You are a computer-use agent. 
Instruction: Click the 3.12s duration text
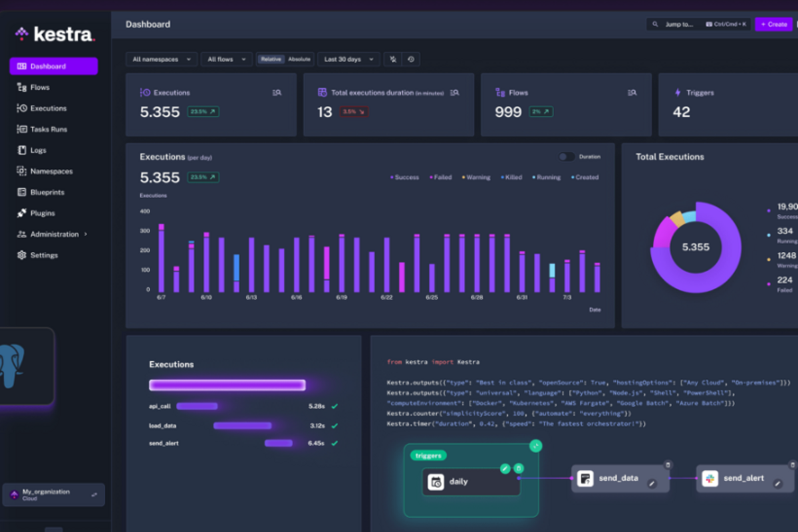[317, 425]
